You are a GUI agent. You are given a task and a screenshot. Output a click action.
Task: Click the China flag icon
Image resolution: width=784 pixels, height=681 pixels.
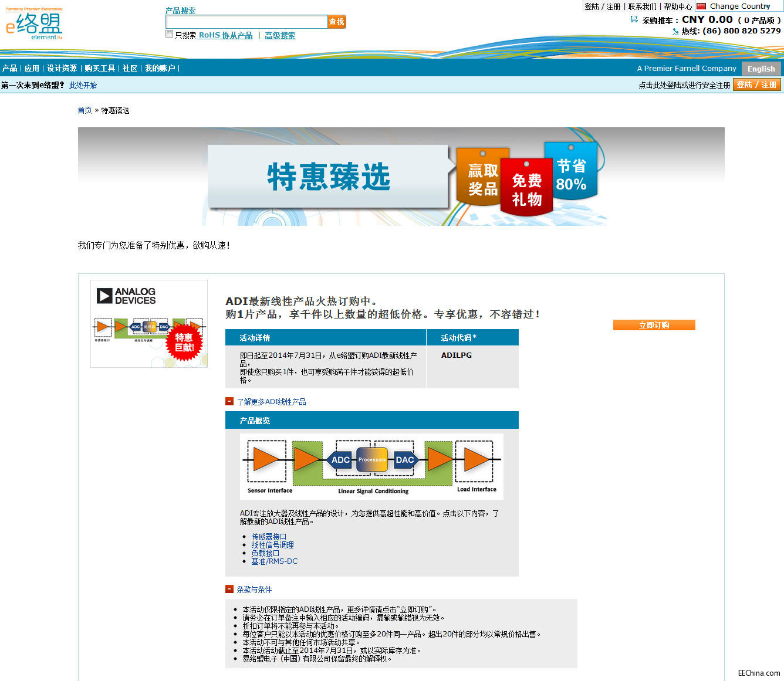click(x=701, y=6)
